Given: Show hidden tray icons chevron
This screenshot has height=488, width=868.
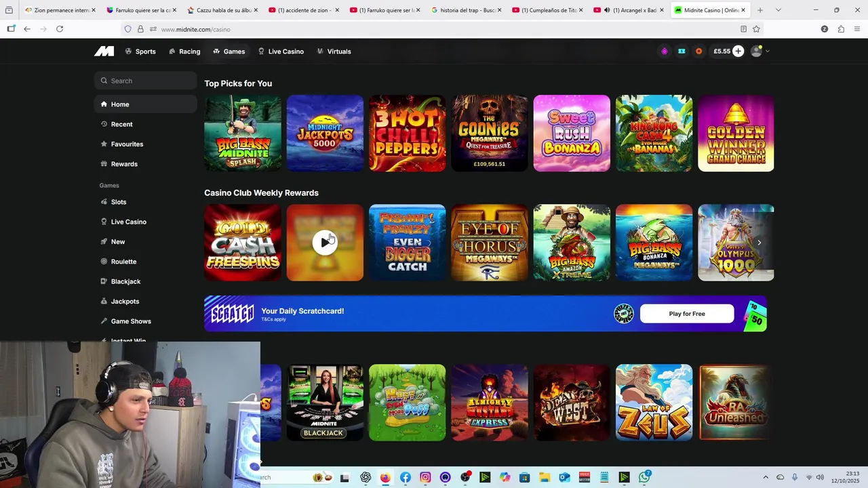Looking at the screenshot, I should click(x=766, y=477).
